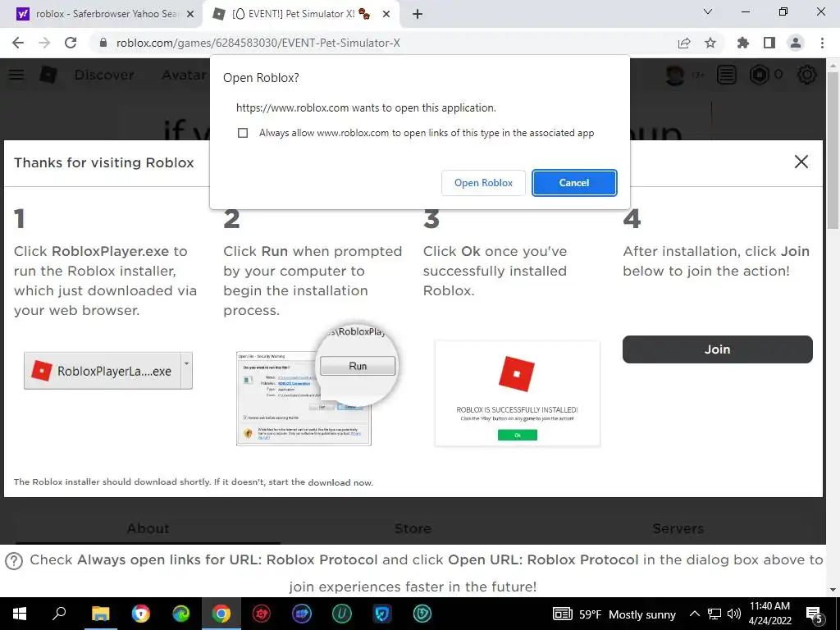Click the Chrome taskbar icon

221,614
